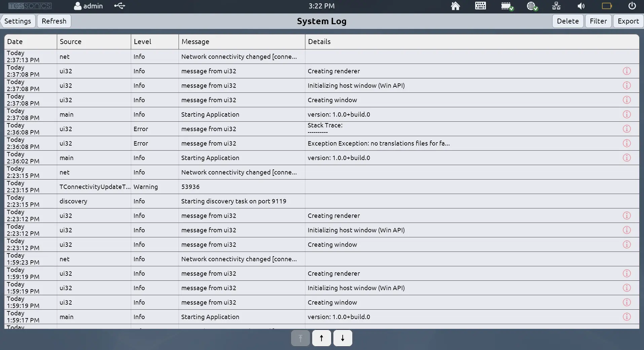The width and height of the screenshot is (644, 350).
Task: Open the on-screen keyboard icon
Action: [x=480, y=6]
